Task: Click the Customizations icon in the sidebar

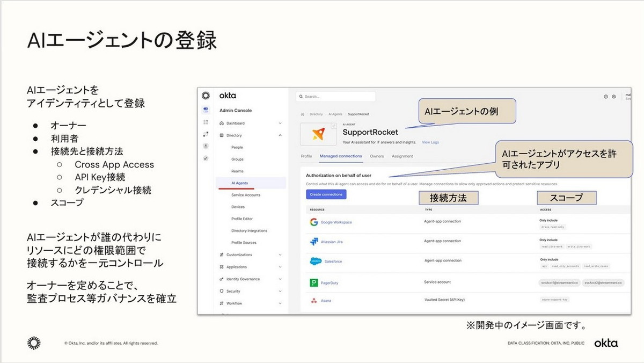Action: click(222, 255)
